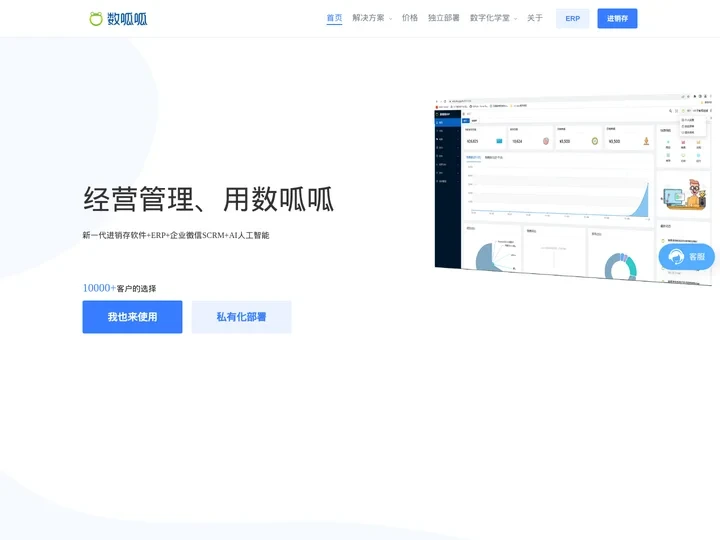Click the 经营管理、用数呱呱 headline
Image resolution: width=720 pixels, height=540 pixels.
click(208, 199)
